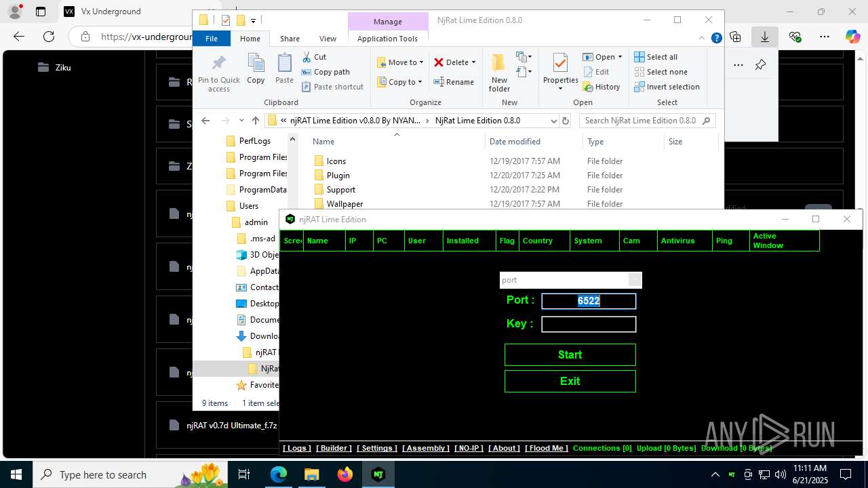Click the Port number field

tap(589, 301)
